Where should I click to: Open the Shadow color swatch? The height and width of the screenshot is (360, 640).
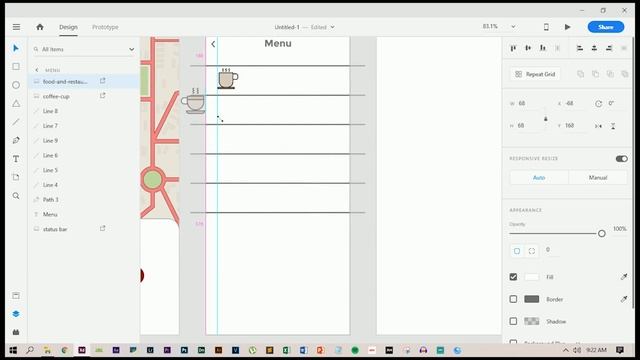coord(531,321)
